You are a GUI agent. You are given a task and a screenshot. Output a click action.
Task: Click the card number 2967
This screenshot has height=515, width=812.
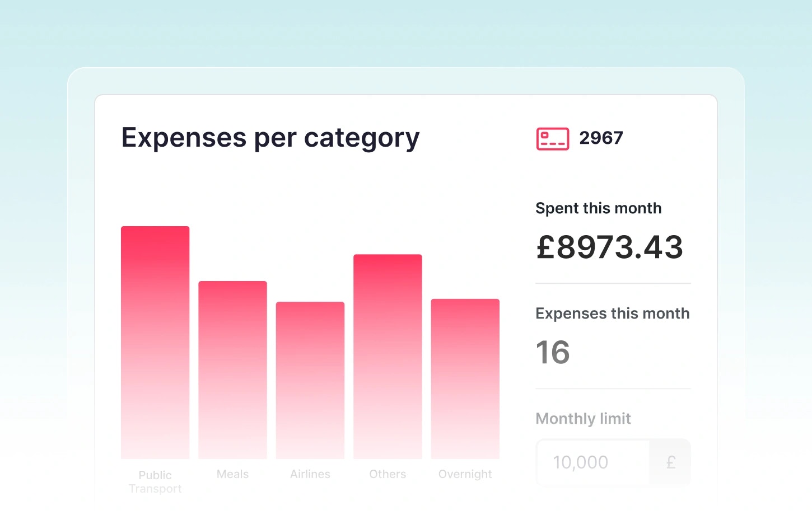[601, 138]
